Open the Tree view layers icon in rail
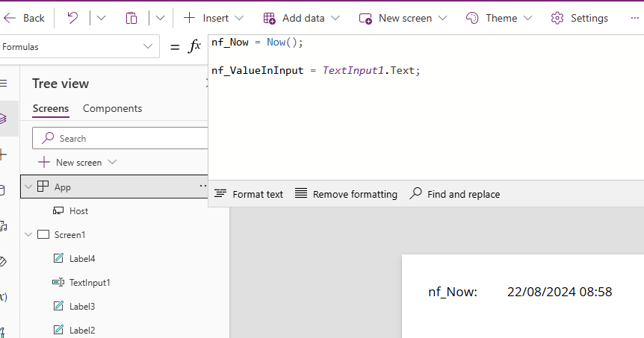Screen dimensions: 644x338 click(3, 119)
